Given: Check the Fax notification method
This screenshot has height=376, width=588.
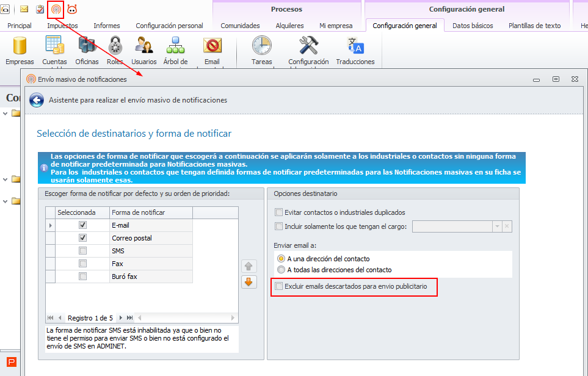Looking at the screenshot, I should click(83, 264).
